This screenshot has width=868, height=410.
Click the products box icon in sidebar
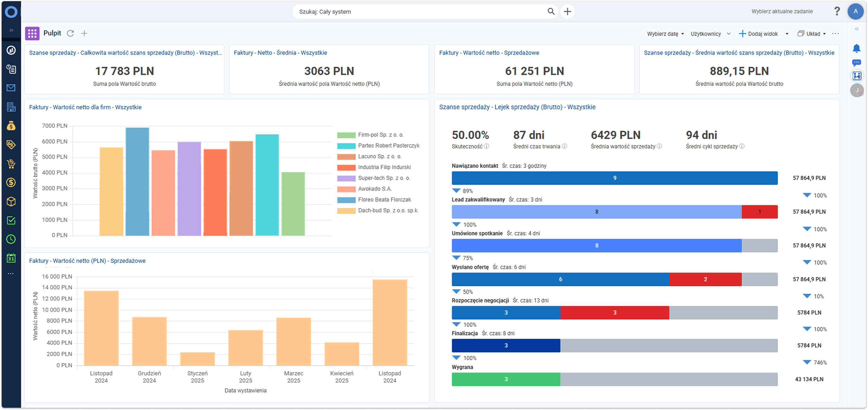click(11, 201)
